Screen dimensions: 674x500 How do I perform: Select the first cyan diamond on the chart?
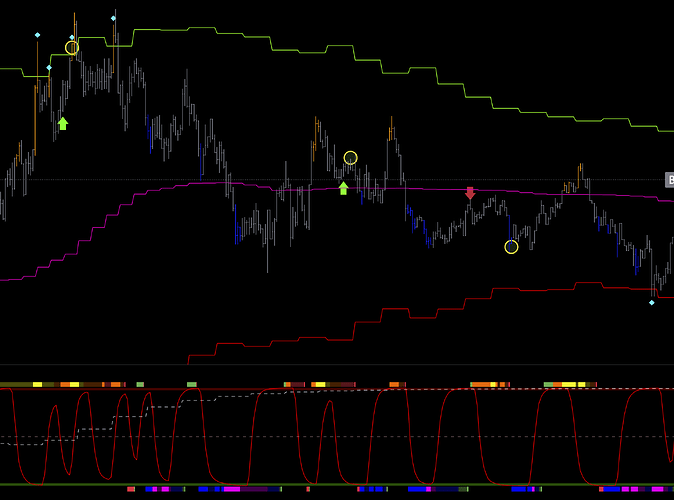[x=37, y=35]
